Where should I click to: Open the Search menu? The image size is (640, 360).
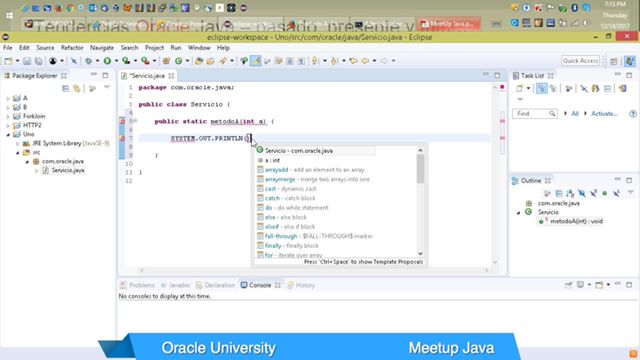[129, 48]
